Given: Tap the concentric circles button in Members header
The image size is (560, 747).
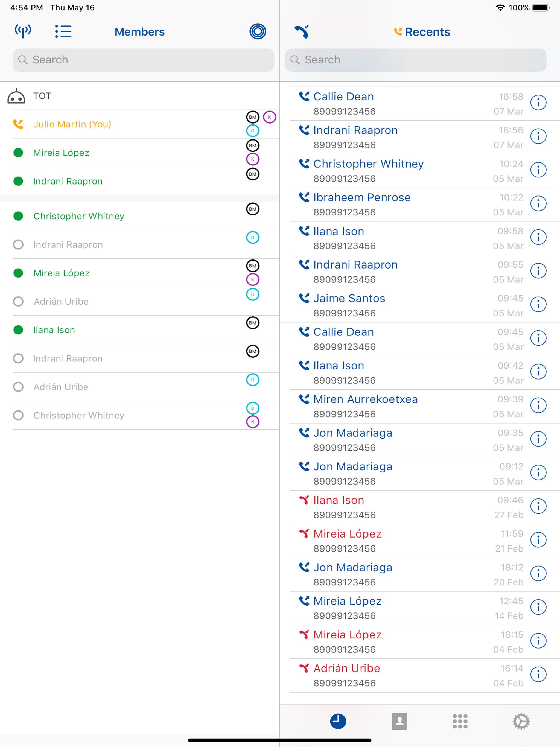Looking at the screenshot, I should tap(258, 31).
